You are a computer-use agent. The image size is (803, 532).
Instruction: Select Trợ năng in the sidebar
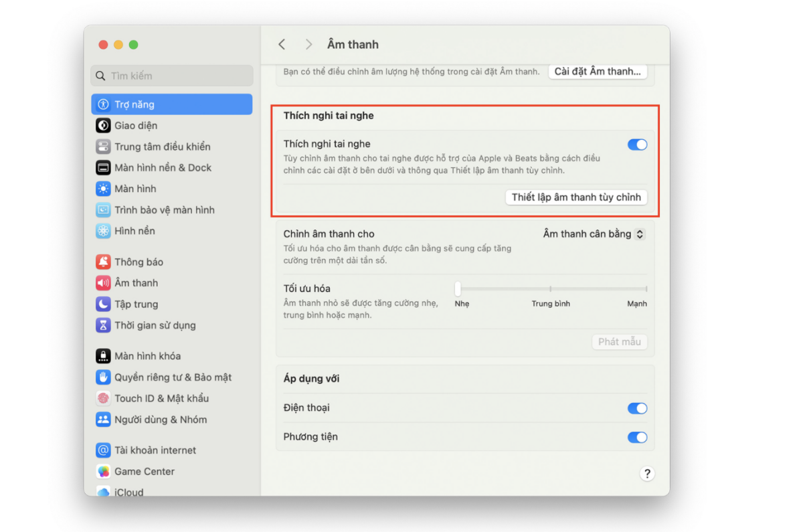[171, 104]
